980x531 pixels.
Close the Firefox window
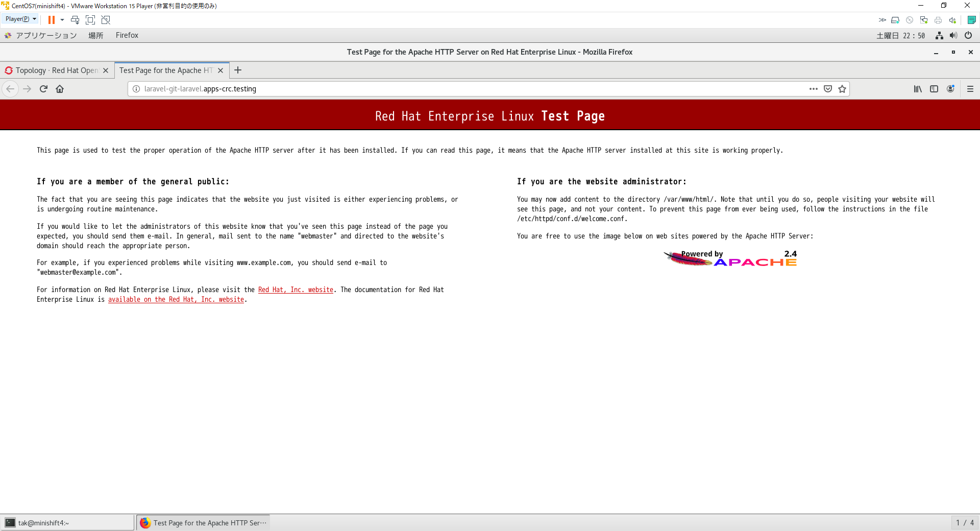[x=971, y=52]
